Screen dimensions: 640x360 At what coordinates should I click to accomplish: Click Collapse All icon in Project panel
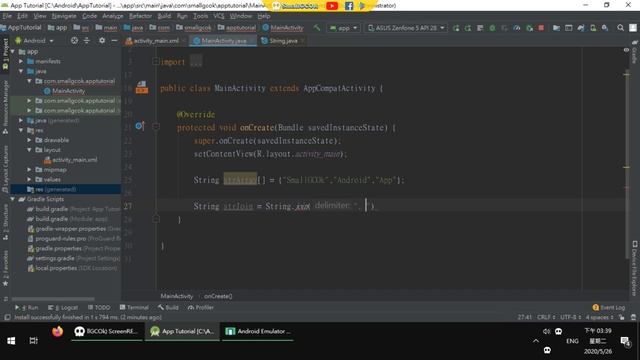[87, 40]
